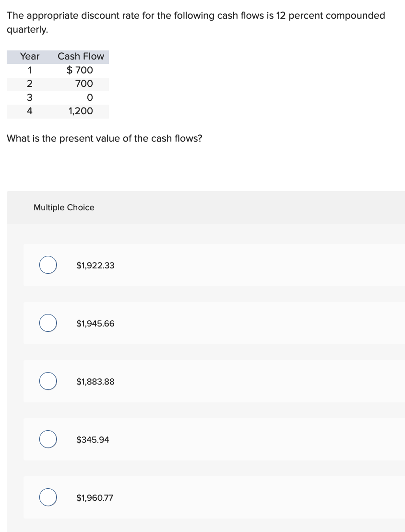The height and width of the screenshot is (532, 405).
Task: Click the $345.94 answer text
Action: tap(92, 439)
